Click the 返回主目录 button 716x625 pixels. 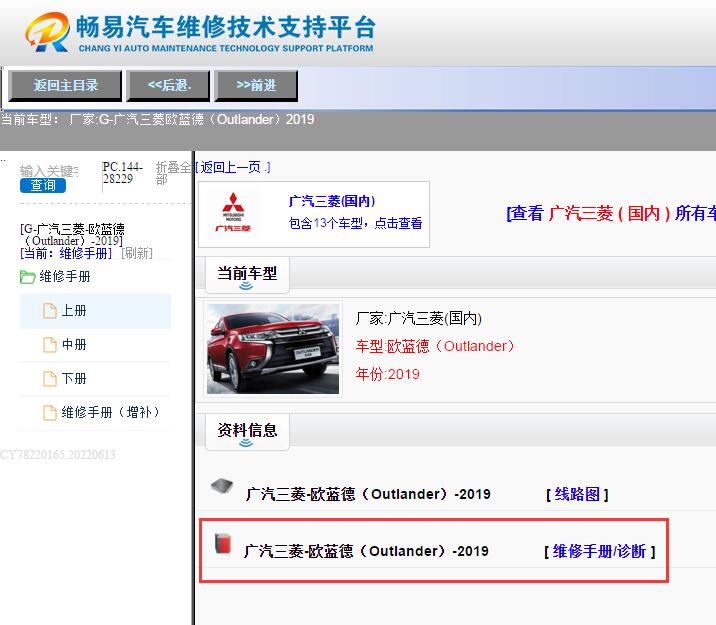point(65,85)
